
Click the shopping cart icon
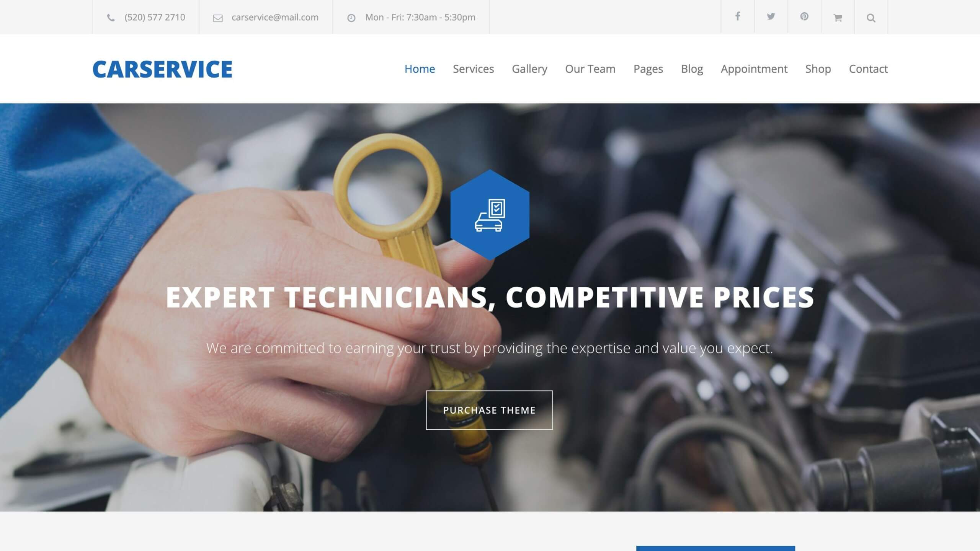coord(838,17)
